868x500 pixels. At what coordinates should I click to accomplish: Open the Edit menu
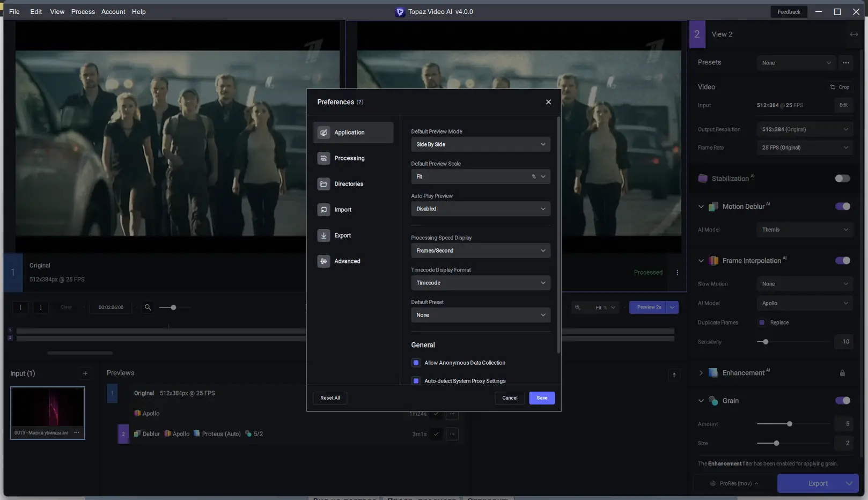[x=36, y=12]
